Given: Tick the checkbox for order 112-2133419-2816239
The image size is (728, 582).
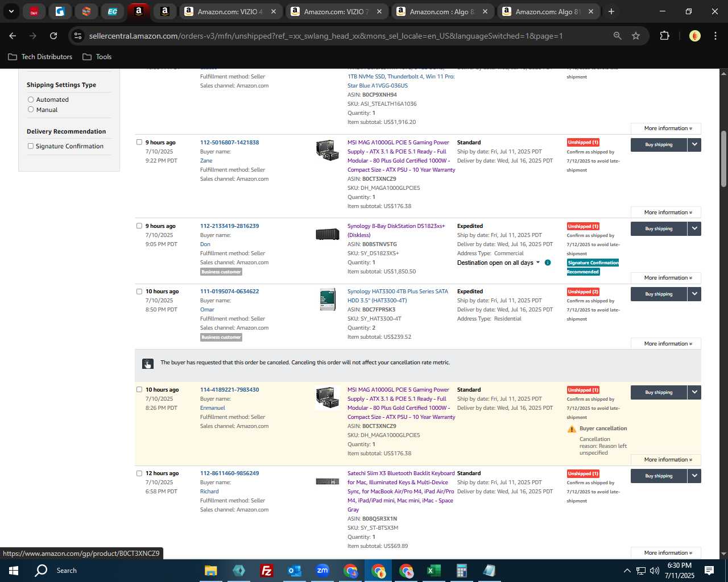Looking at the screenshot, I should click(139, 226).
